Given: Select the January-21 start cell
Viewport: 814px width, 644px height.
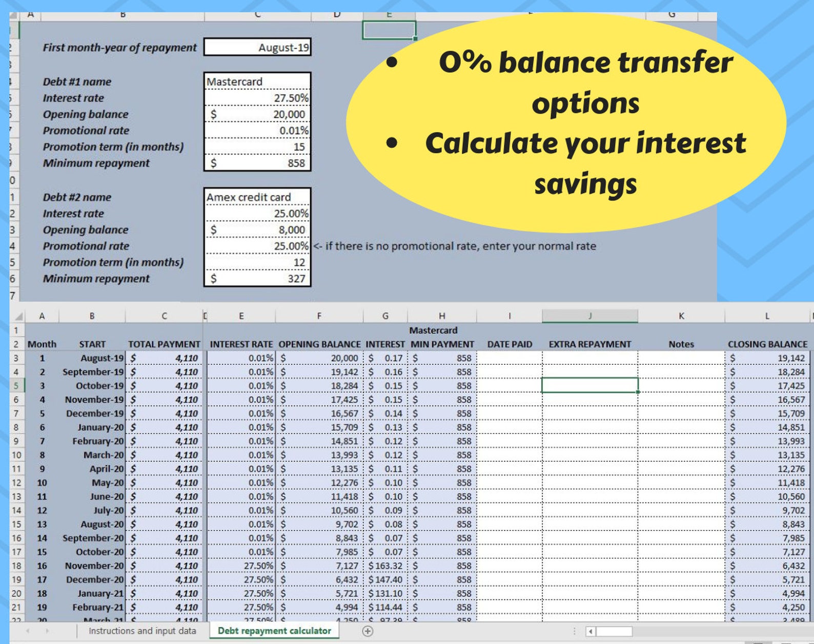Looking at the screenshot, I should (92, 593).
